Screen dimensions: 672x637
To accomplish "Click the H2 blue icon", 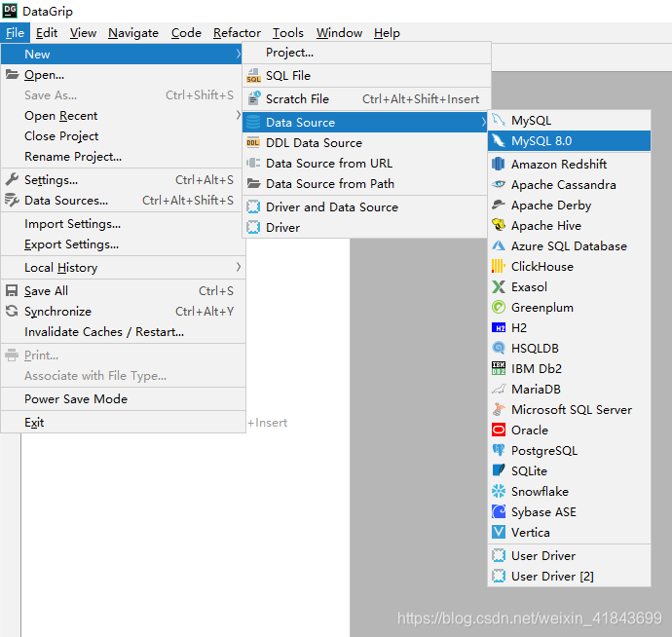I will point(498,327).
